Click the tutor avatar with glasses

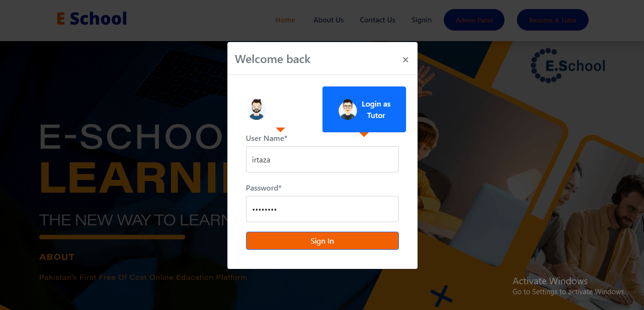(x=348, y=109)
